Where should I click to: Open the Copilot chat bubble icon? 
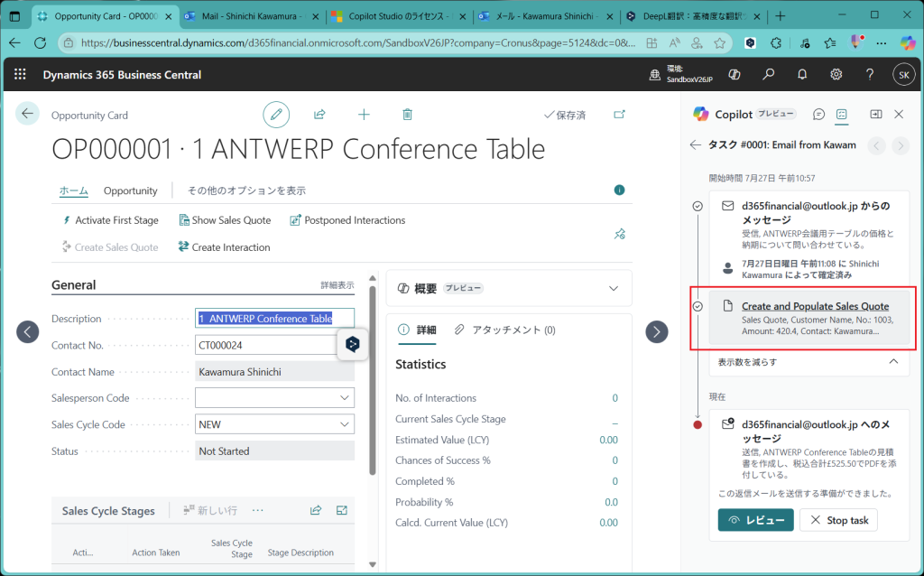(x=818, y=115)
